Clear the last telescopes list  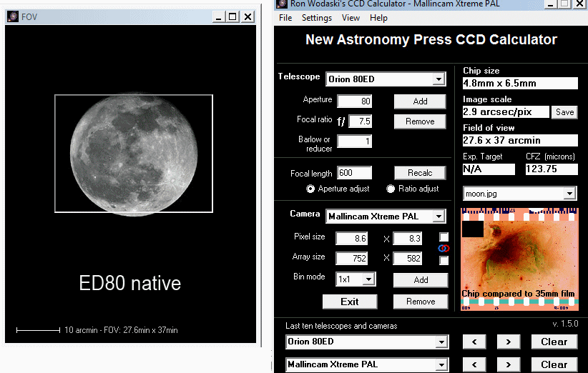554,342
